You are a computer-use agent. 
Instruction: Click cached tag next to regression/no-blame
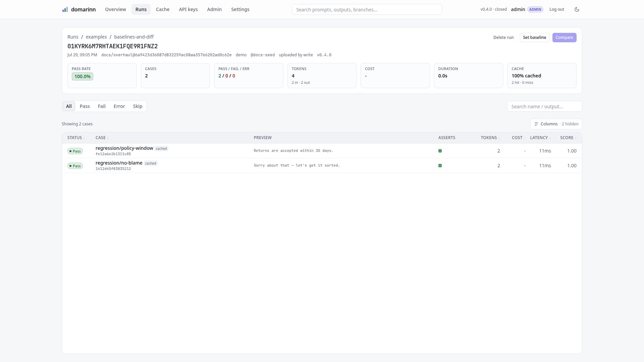pos(151,163)
